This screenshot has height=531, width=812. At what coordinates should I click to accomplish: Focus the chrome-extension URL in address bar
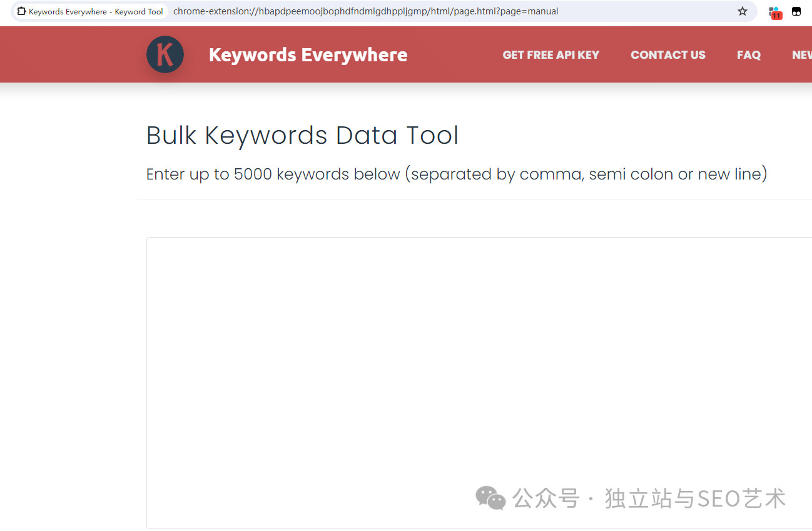click(365, 11)
